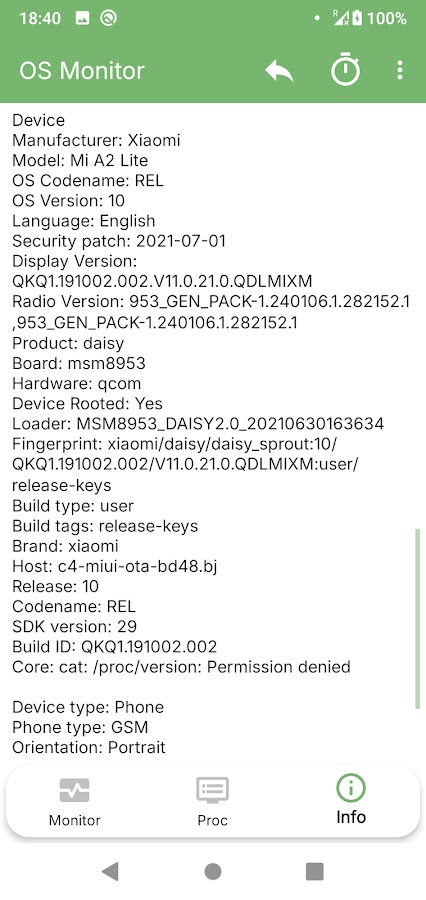The image size is (426, 900).
Task: Click the OS Monitor title text
Action: [82, 71]
